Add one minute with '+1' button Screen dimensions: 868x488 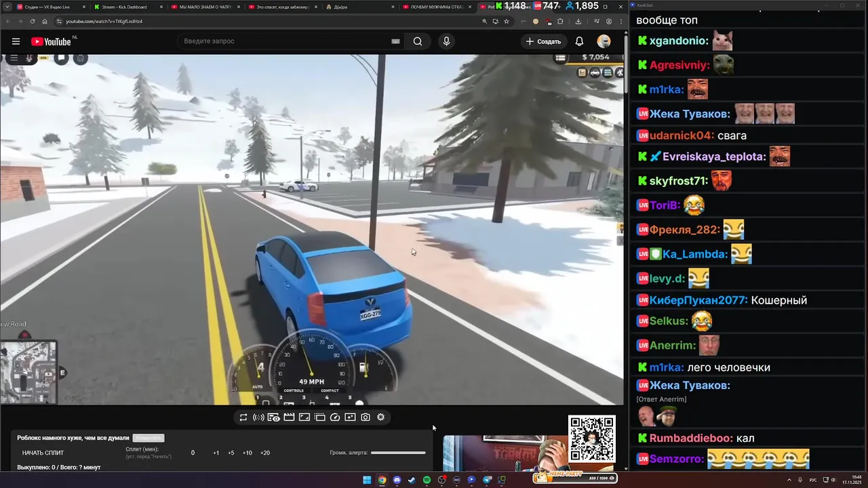coord(216,453)
